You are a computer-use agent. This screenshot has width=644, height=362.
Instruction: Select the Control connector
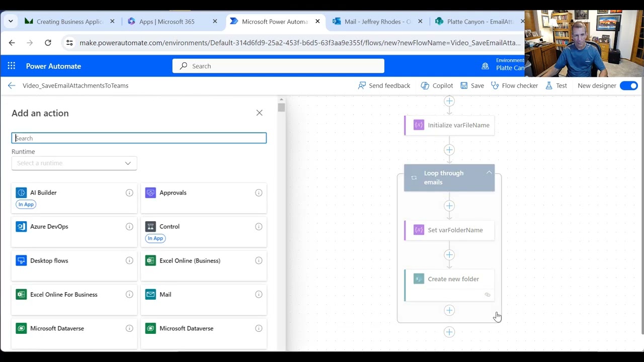click(204, 232)
